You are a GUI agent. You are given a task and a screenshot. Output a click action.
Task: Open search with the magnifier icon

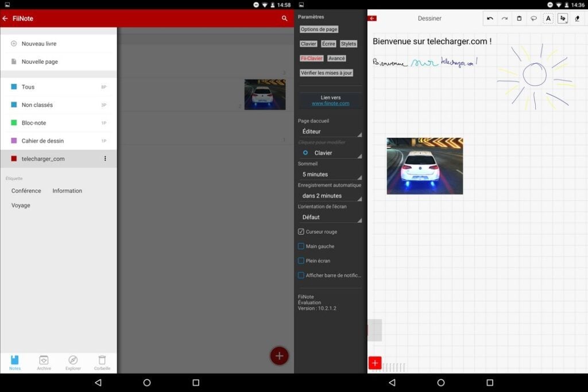[284, 18]
